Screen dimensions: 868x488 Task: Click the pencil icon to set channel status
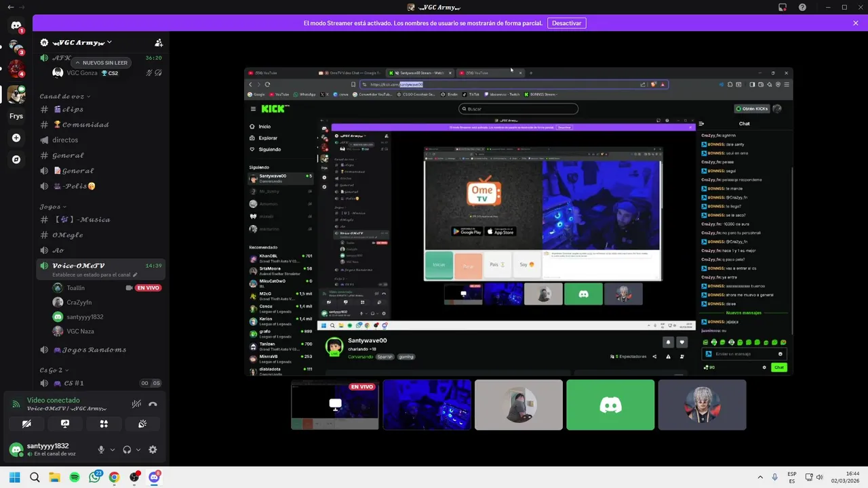[135, 275]
